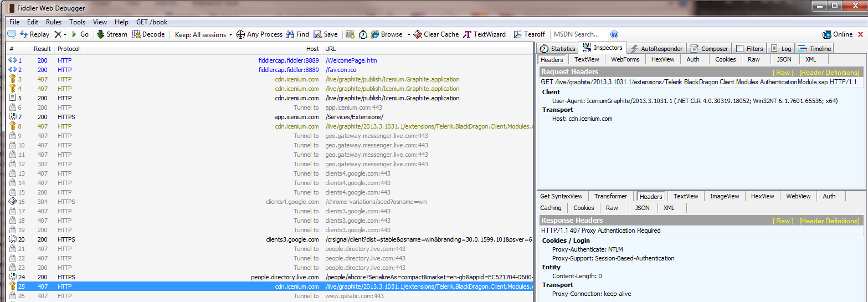Click the Any Process crosshair target
Screen dimensions: 868x302
click(241, 34)
